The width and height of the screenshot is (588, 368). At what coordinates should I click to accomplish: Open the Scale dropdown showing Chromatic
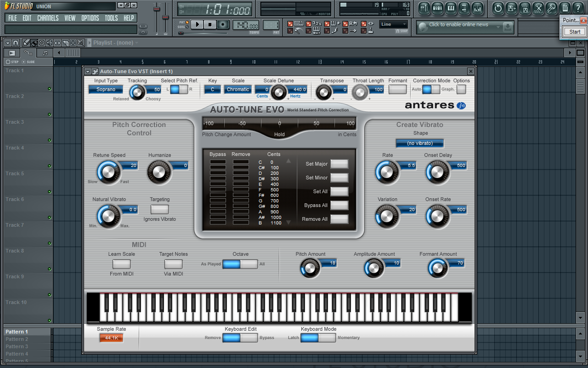click(238, 90)
